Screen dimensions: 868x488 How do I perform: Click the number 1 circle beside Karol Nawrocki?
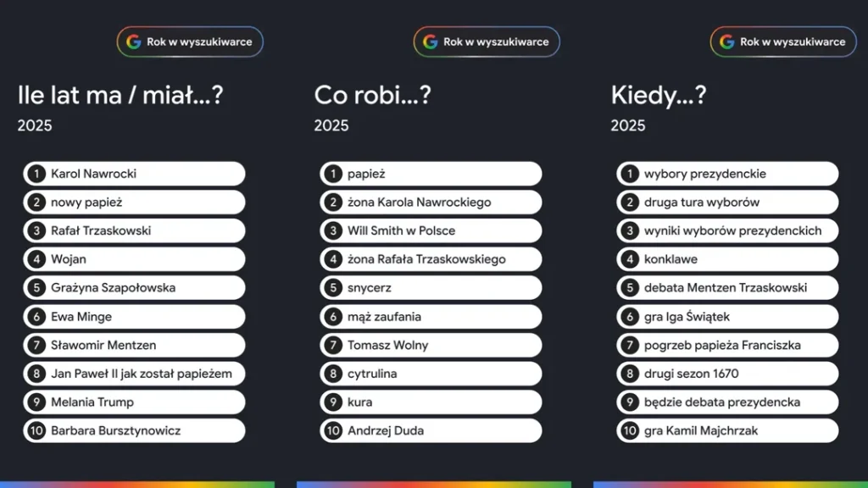(x=36, y=174)
